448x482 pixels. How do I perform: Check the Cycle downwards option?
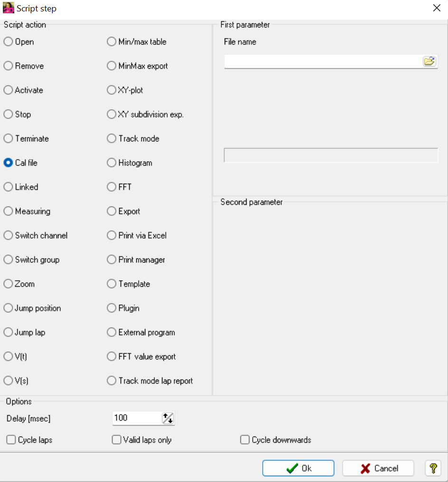coord(245,440)
